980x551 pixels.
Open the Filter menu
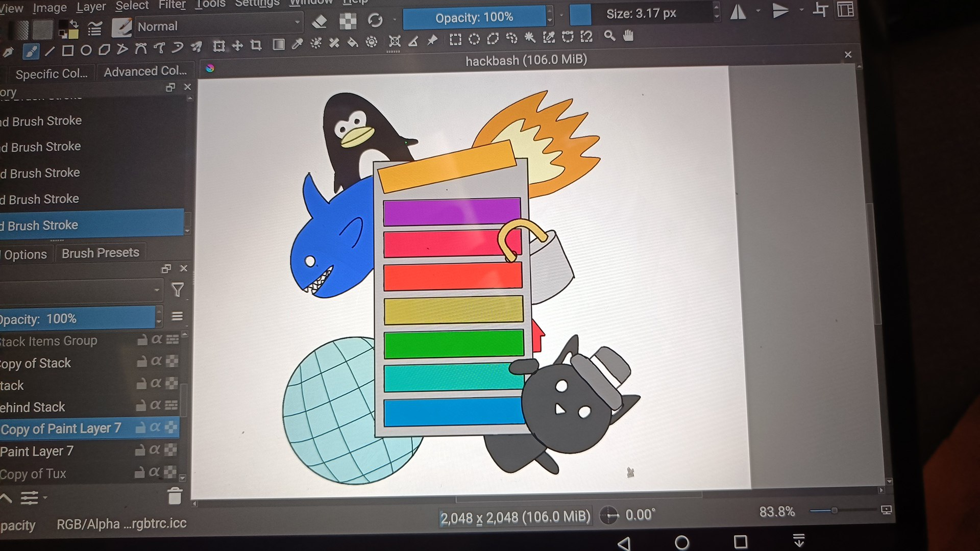(171, 4)
